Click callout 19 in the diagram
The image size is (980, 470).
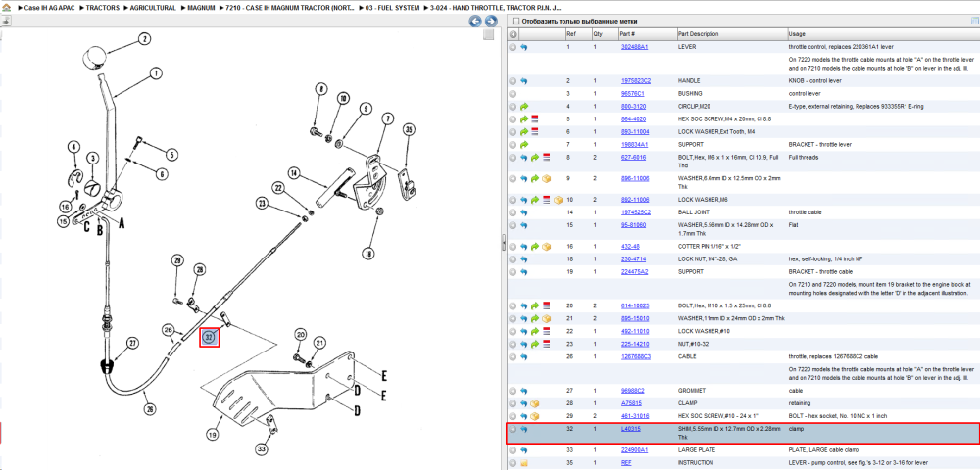click(x=212, y=435)
